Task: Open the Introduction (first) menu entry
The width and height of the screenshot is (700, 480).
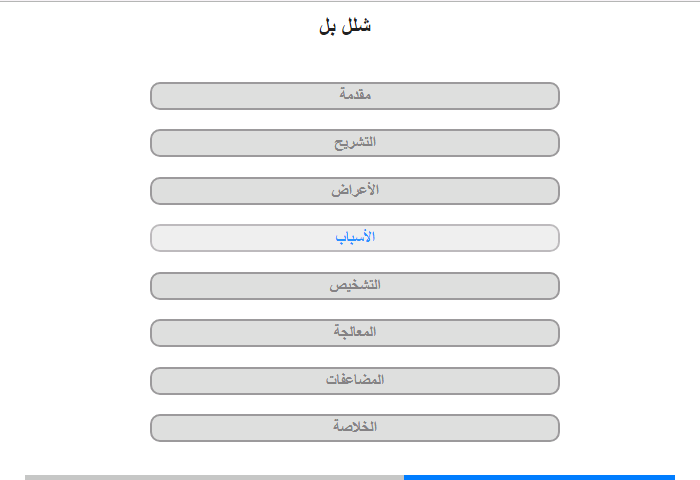Action: 355,96
